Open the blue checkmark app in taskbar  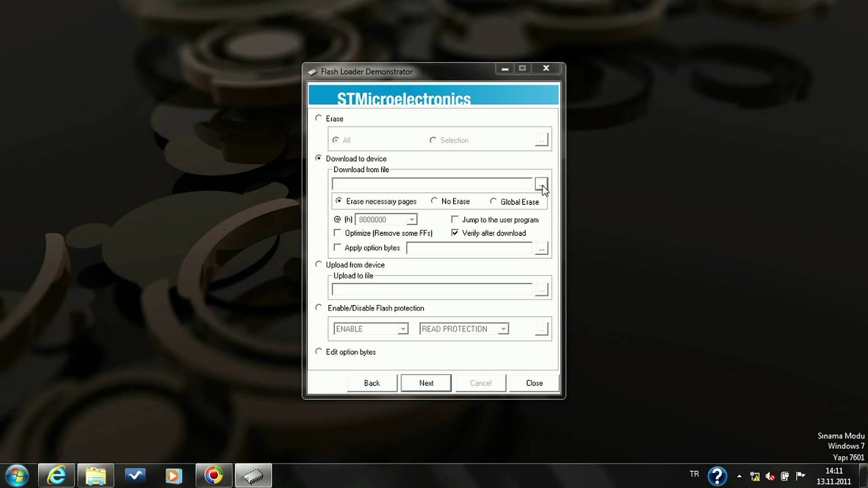pos(135,476)
